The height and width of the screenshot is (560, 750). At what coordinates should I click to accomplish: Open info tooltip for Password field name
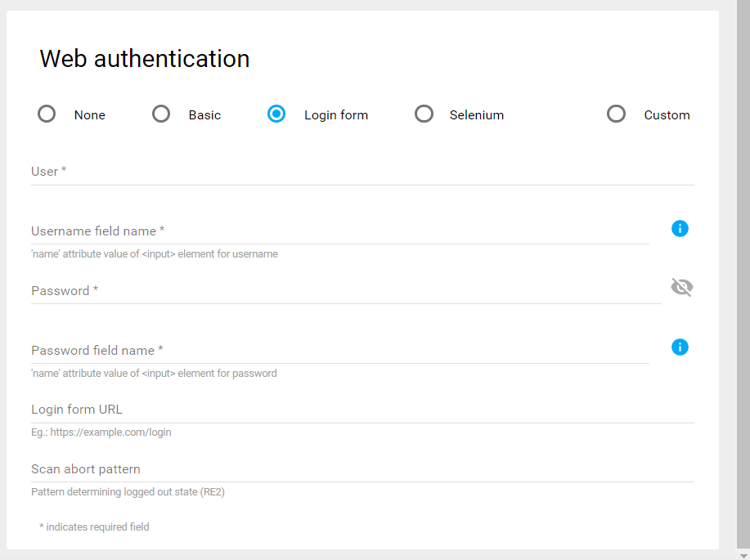680,347
